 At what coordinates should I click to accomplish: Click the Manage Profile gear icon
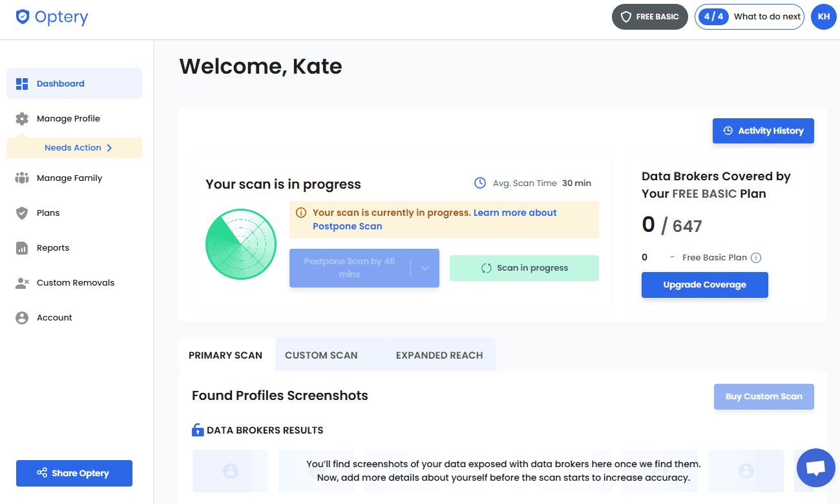(22, 119)
